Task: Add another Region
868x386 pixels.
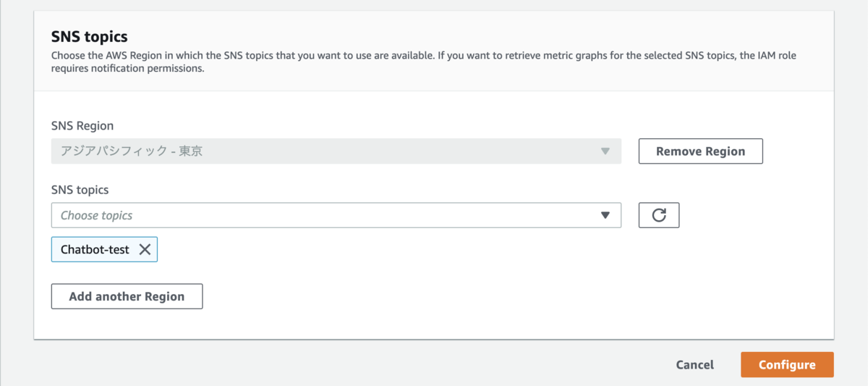Action: coord(127,296)
